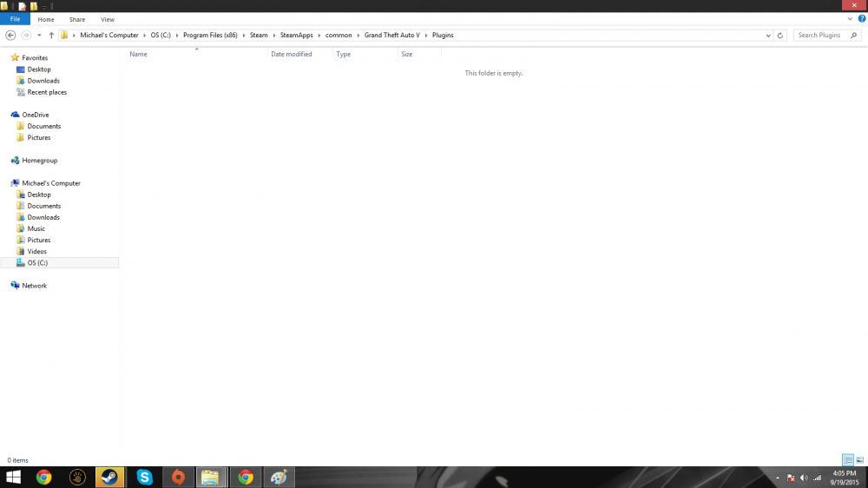This screenshot has width=868, height=488.
Task: Open Action Center flag tray icon
Action: (791, 478)
